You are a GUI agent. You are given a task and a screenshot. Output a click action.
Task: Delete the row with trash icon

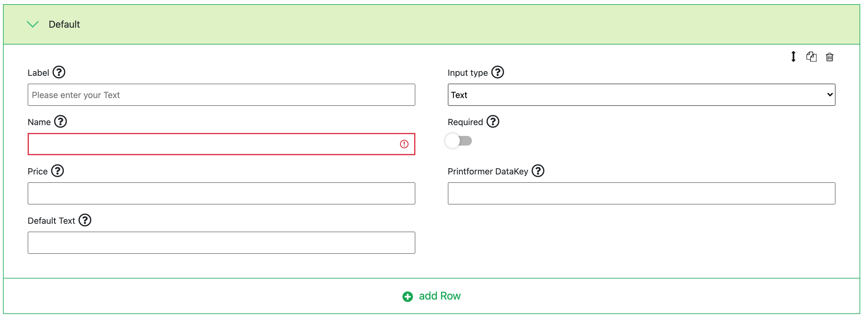[x=830, y=57]
